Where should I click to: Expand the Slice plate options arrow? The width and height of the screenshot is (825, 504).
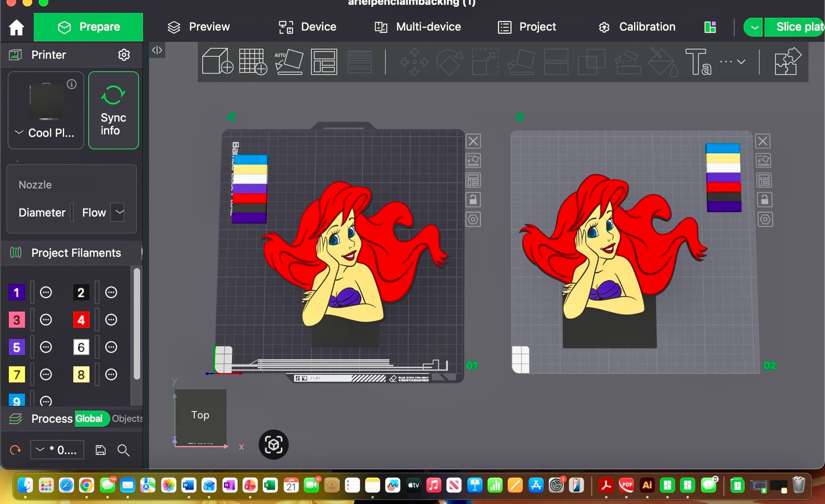754,28
